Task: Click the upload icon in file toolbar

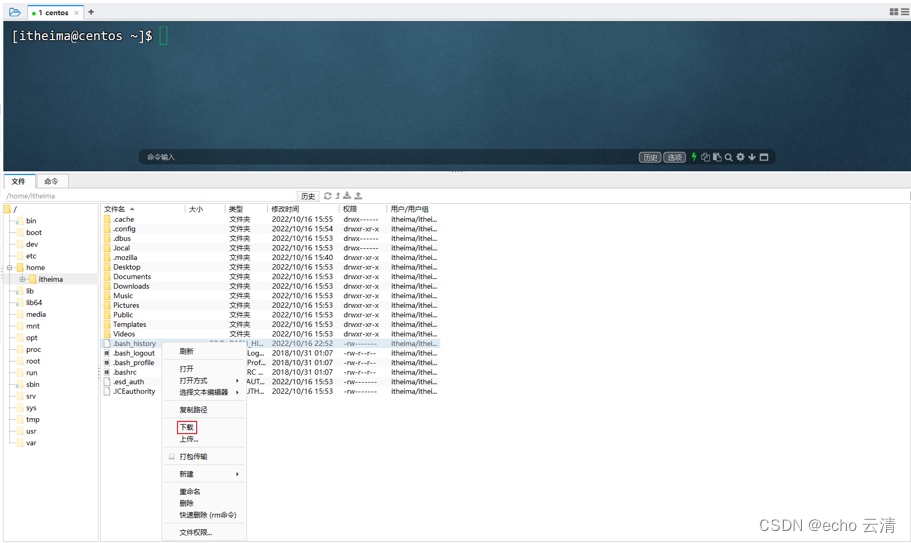Action: tap(358, 196)
